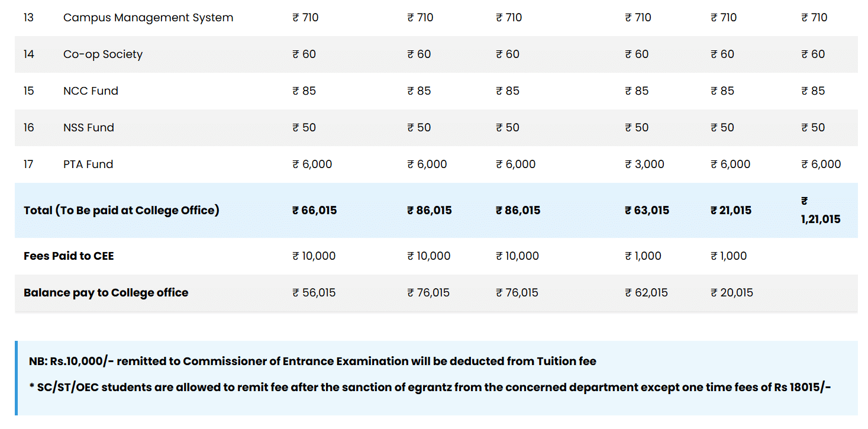Click the ₹ 66,015 total amount
The height and width of the screenshot is (429, 868).
tap(314, 211)
